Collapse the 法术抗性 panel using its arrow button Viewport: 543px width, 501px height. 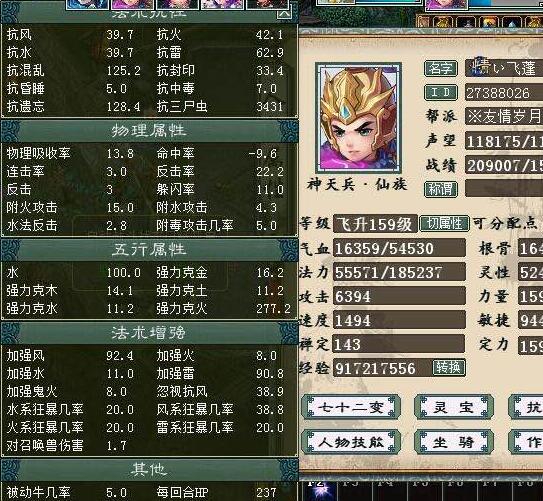[x=284, y=13]
